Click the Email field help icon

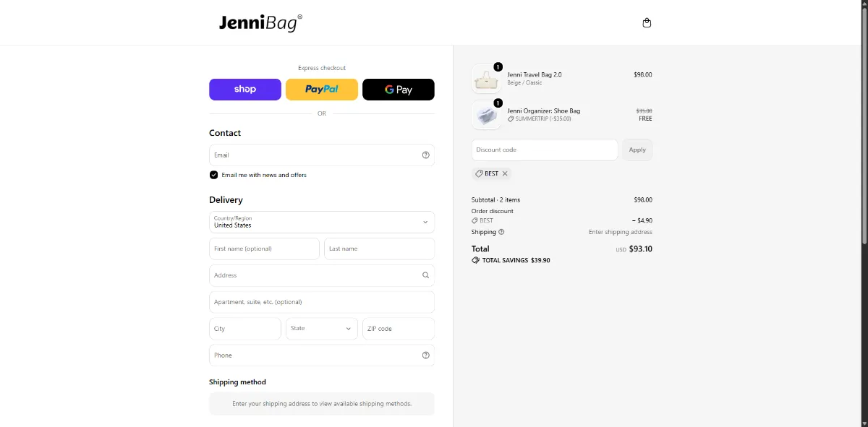point(425,155)
